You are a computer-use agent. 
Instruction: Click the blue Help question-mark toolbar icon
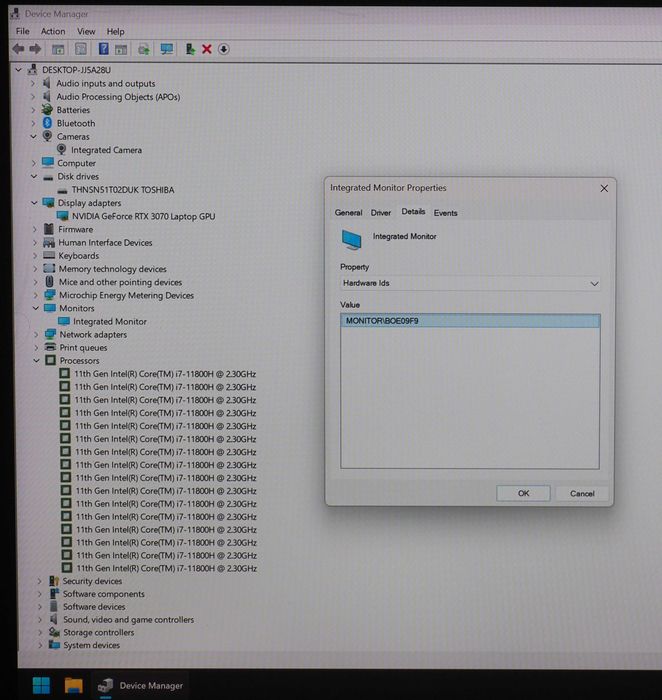tap(104, 49)
